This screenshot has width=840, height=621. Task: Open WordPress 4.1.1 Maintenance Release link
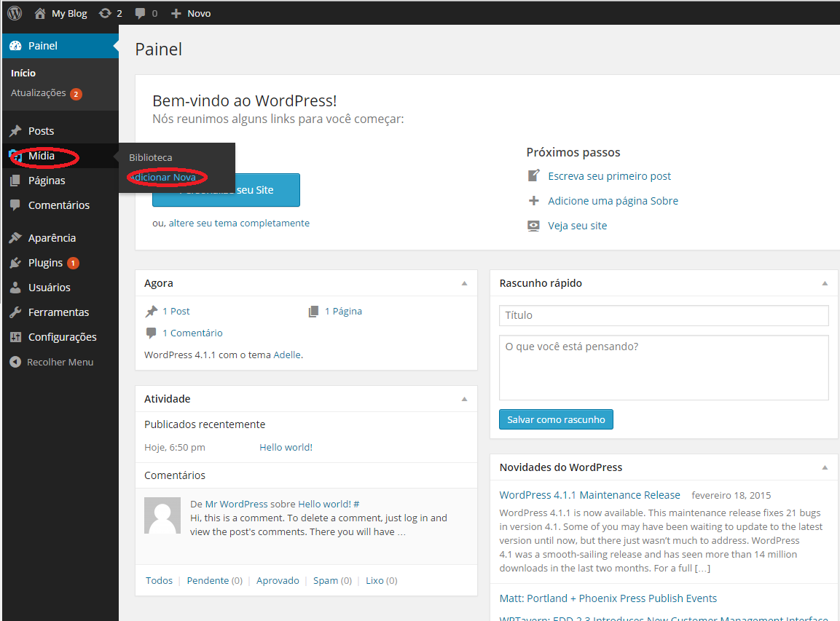590,495
